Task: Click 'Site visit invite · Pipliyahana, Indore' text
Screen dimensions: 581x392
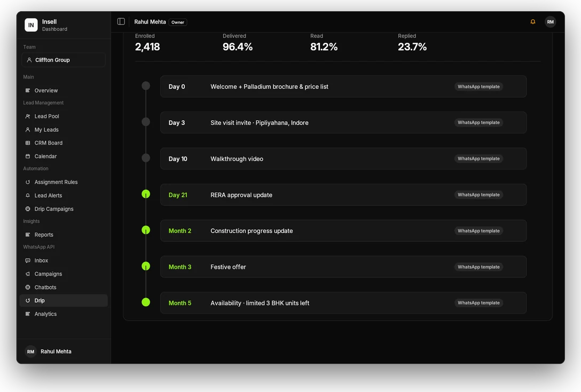Action: (x=260, y=123)
